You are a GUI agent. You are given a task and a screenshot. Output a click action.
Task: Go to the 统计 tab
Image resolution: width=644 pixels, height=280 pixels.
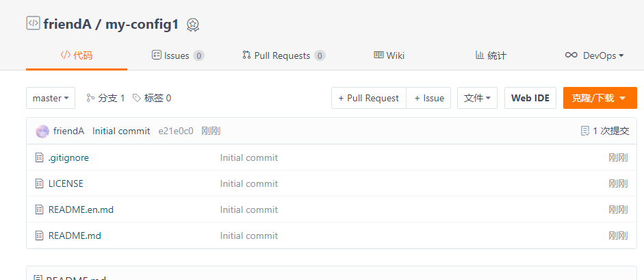(x=491, y=55)
